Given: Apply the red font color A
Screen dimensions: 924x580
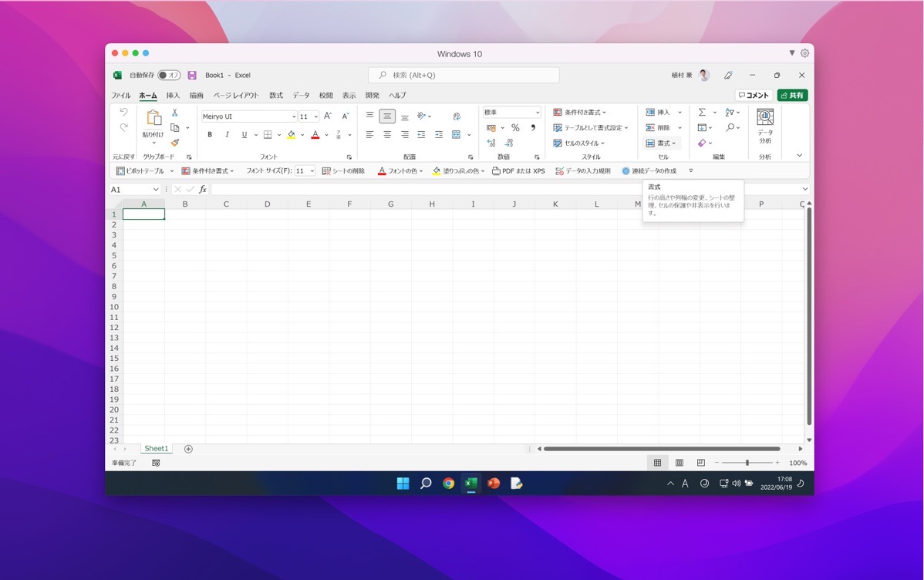Looking at the screenshot, I should (x=315, y=135).
